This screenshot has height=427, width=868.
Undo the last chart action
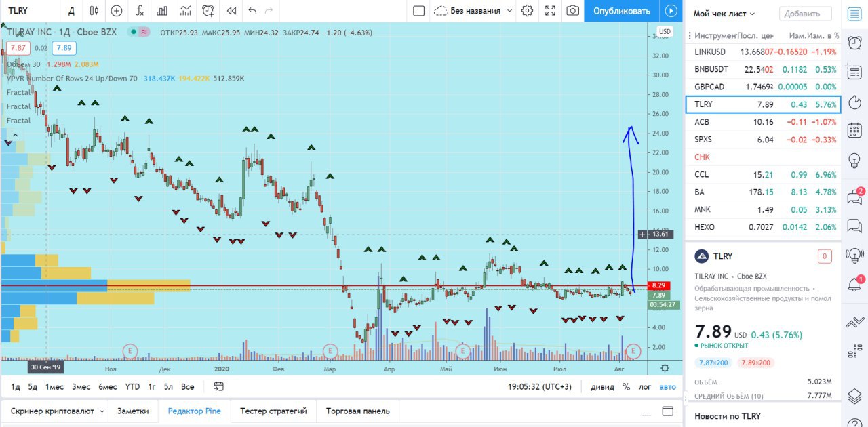tap(253, 11)
